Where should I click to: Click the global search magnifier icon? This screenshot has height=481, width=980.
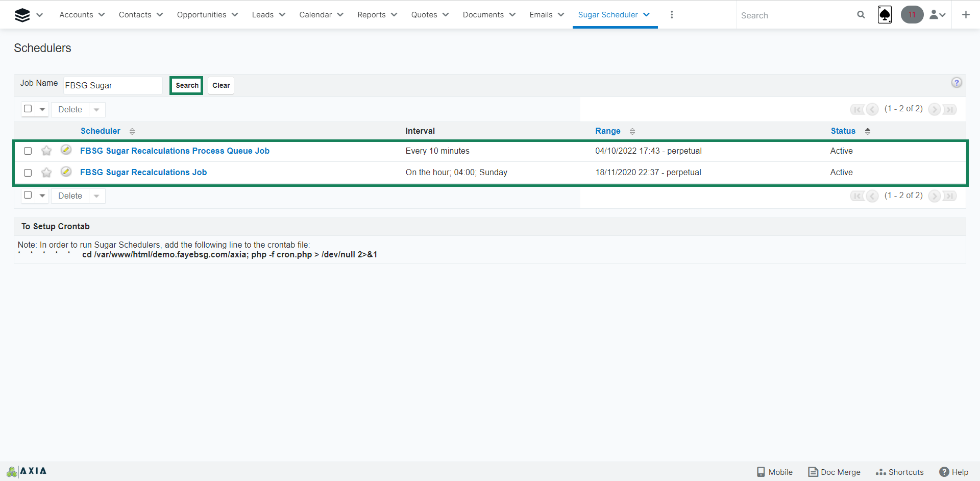click(x=861, y=15)
